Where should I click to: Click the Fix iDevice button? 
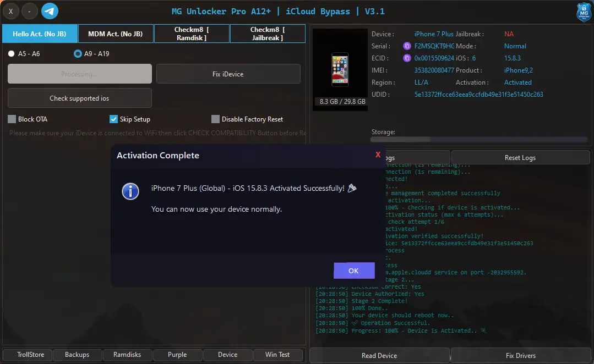228,74
